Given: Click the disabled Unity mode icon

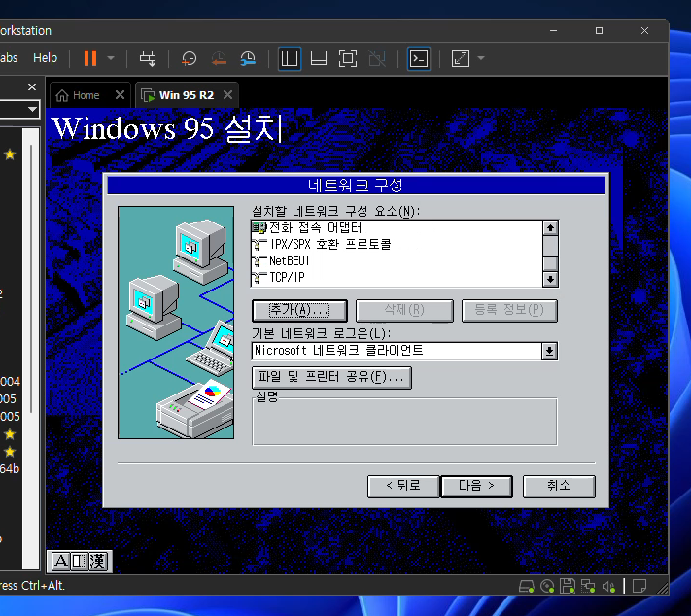Looking at the screenshot, I should 377,58.
